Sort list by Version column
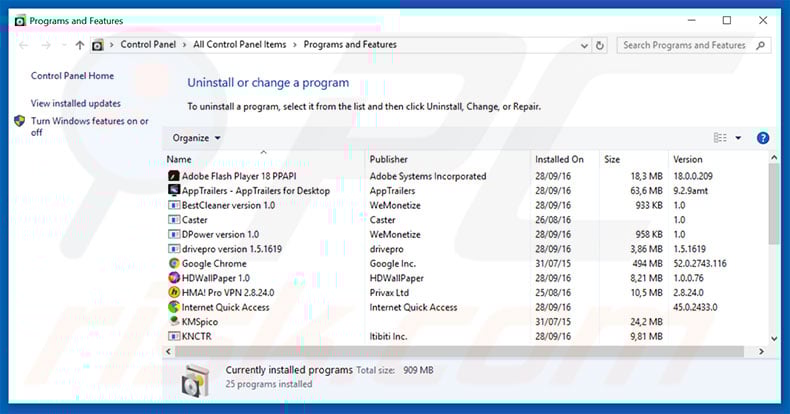The height and width of the screenshot is (414, 790). (x=688, y=159)
